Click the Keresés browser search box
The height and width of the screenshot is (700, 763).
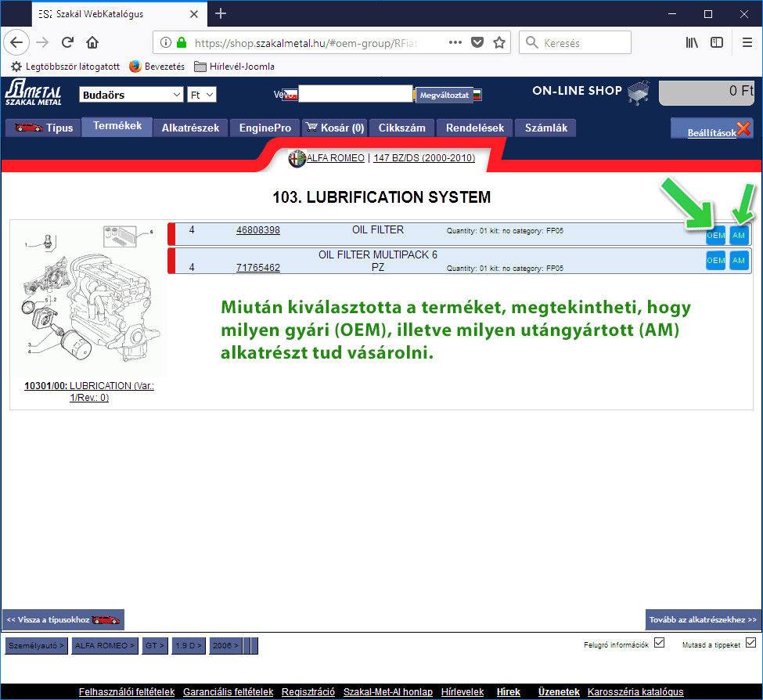(x=575, y=43)
